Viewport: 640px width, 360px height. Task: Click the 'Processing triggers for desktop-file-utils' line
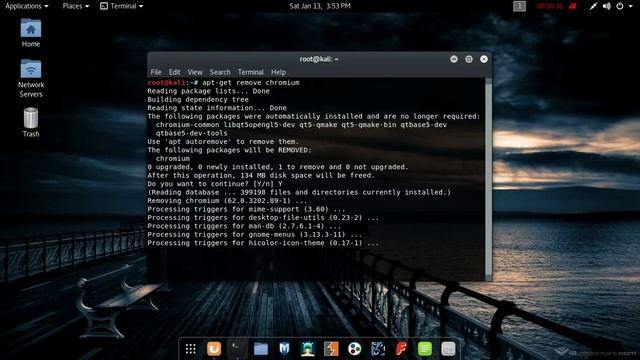[x=263, y=218]
